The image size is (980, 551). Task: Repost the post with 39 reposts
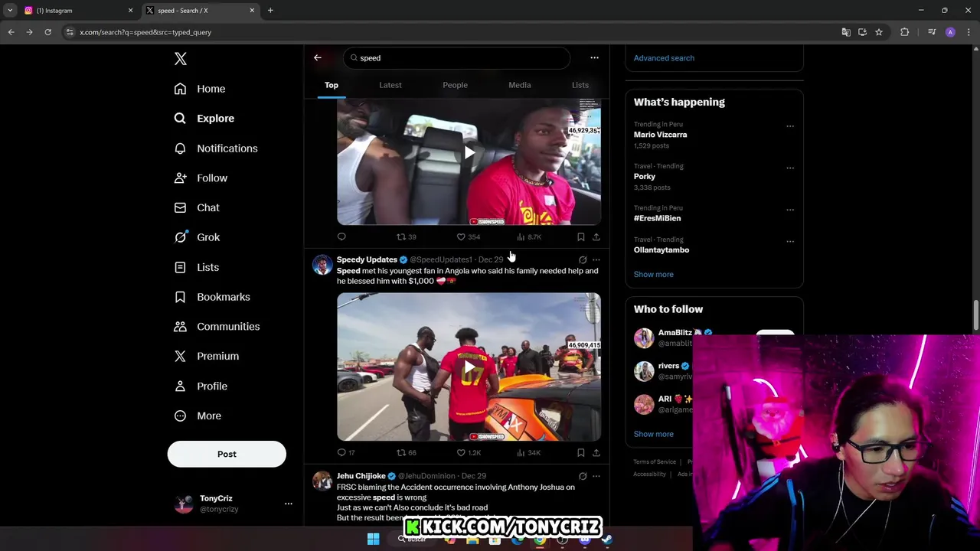click(407, 237)
